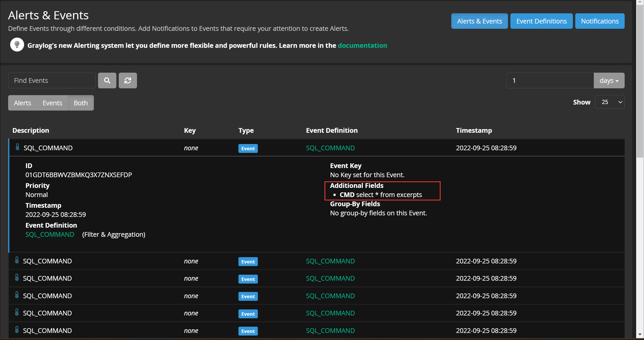The width and height of the screenshot is (644, 340).
Task: Filter list to Alerts only
Action: point(22,103)
